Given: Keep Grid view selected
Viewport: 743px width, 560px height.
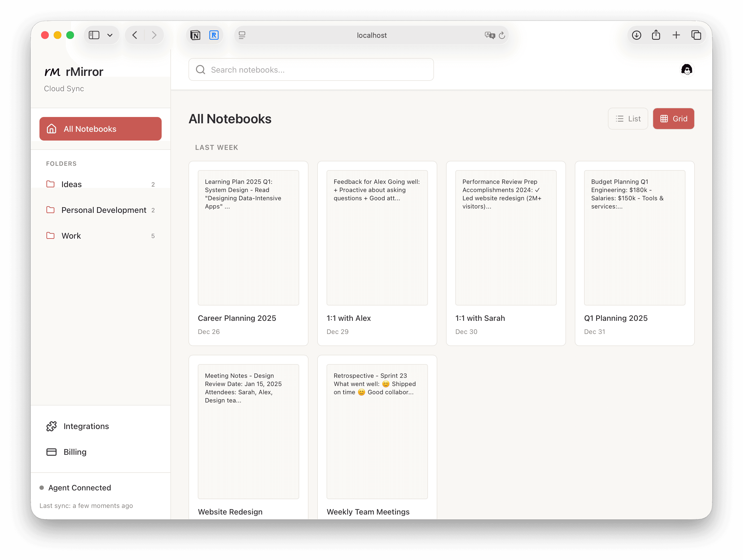Looking at the screenshot, I should [x=673, y=119].
